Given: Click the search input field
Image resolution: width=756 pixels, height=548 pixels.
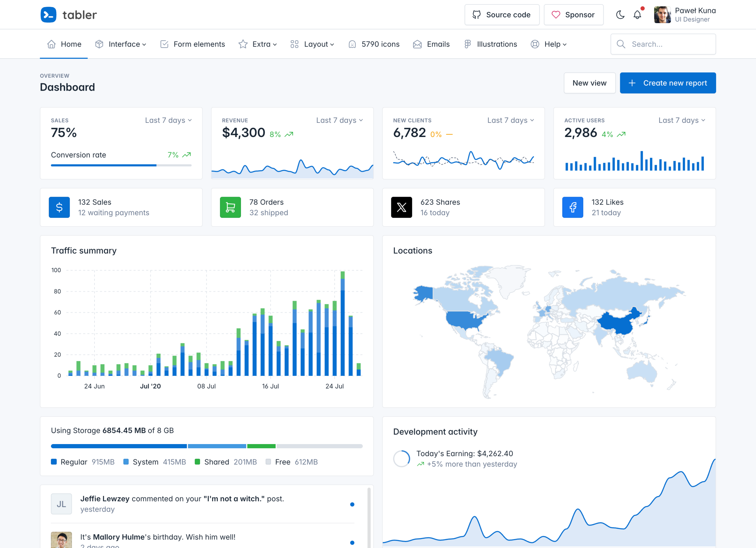Looking at the screenshot, I should pos(663,44).
